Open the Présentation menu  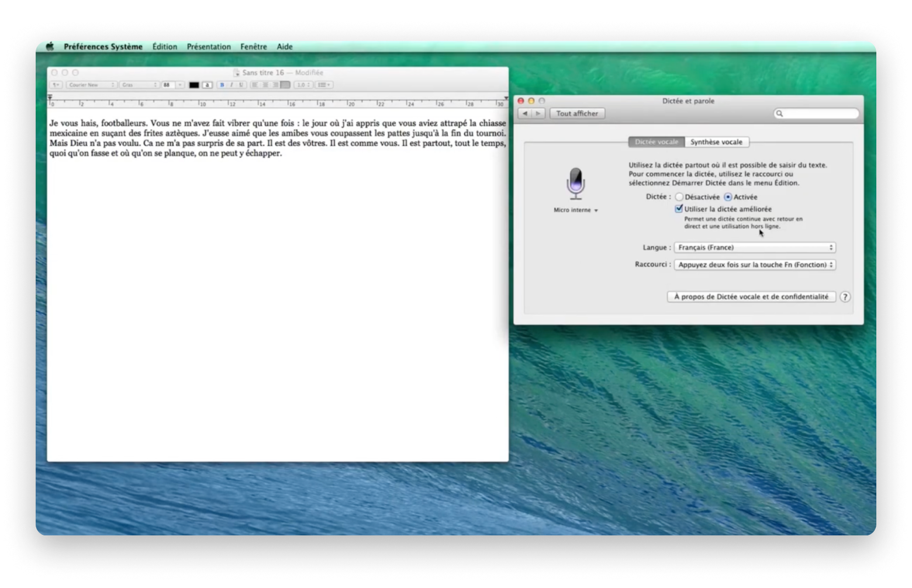(209, 47)
